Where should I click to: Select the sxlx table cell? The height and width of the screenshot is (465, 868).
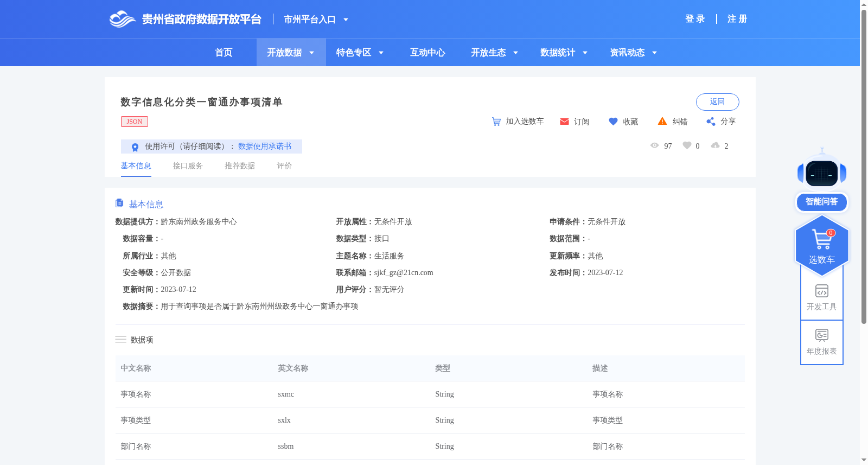pos(284,421)
